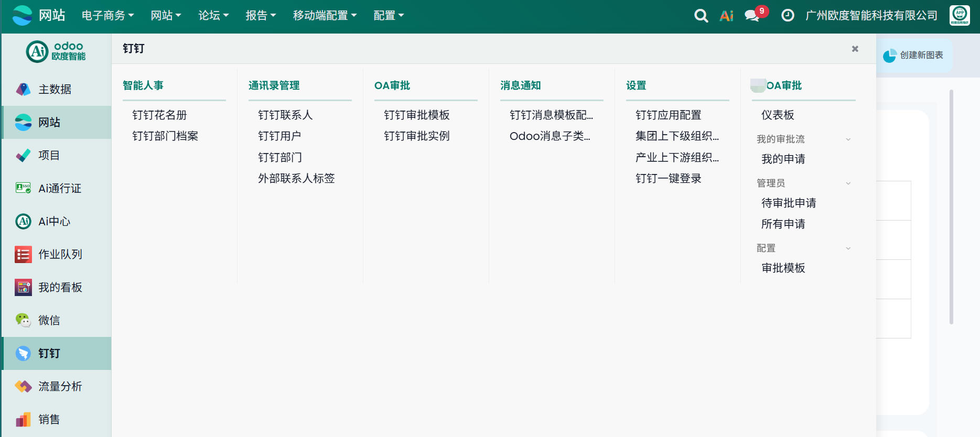Open 产业上下游组织... entry

point(677,157)
